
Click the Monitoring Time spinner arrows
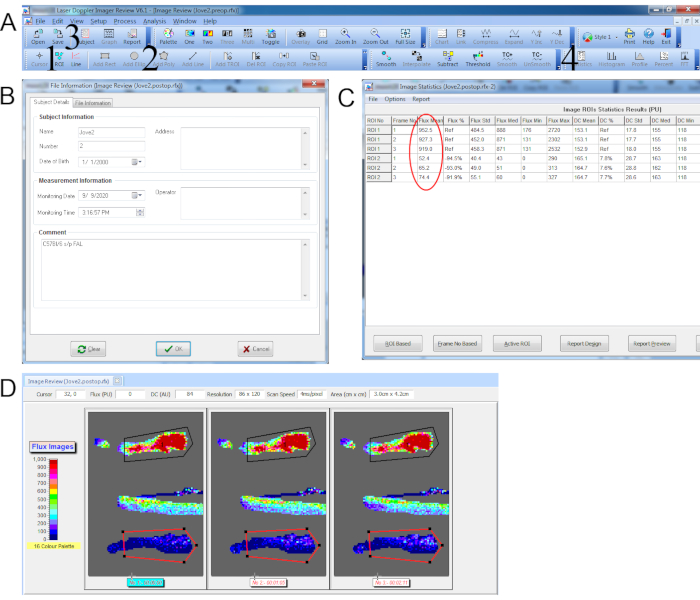138,212
